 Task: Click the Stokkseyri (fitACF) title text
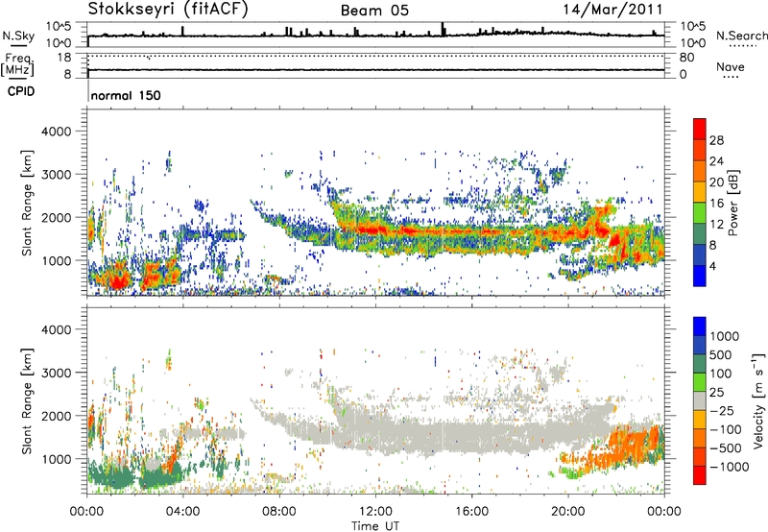[x=168, y=10]
